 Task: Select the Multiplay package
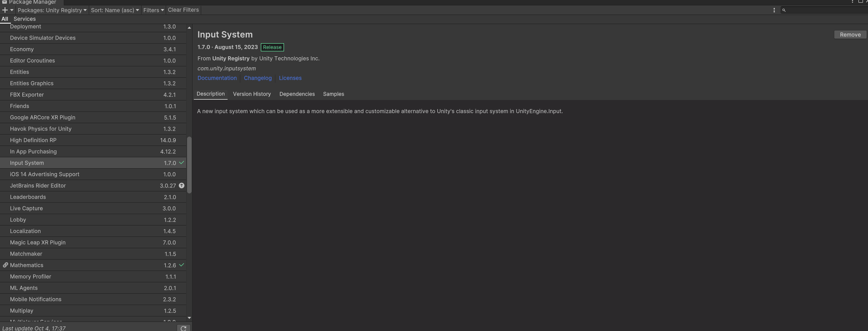(93, 311)
